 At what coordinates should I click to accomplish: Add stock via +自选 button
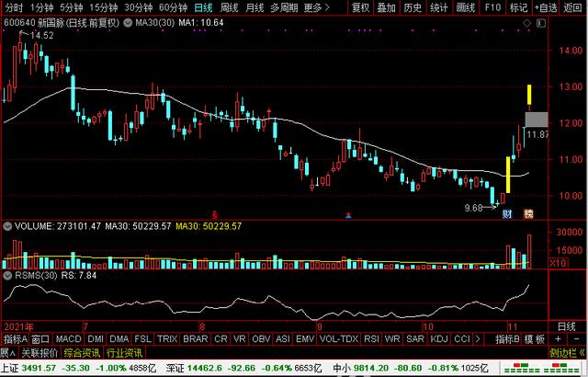pyautogui.click(x=547, y=7)
